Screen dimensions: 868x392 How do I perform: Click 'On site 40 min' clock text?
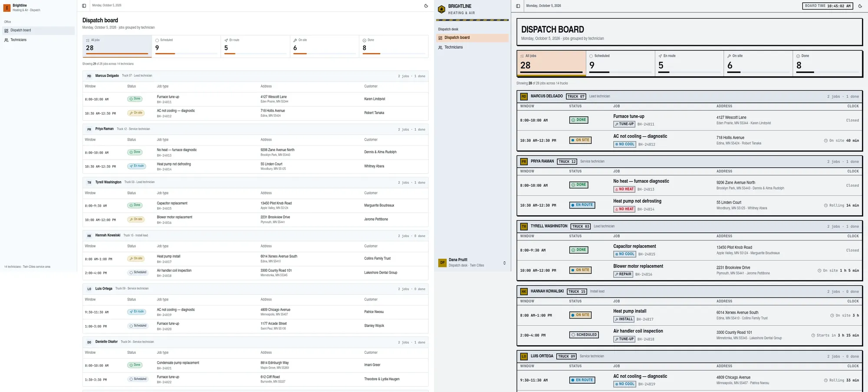coord(841,141)
